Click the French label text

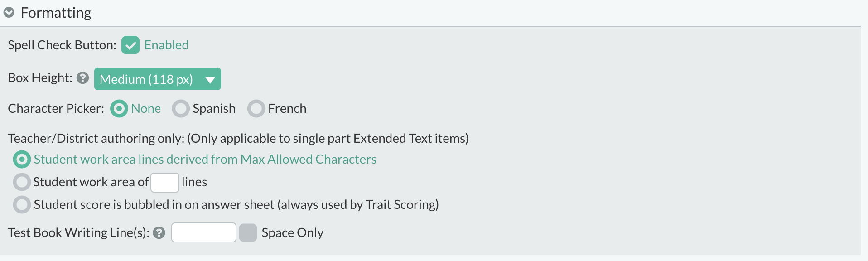[287, 109]
